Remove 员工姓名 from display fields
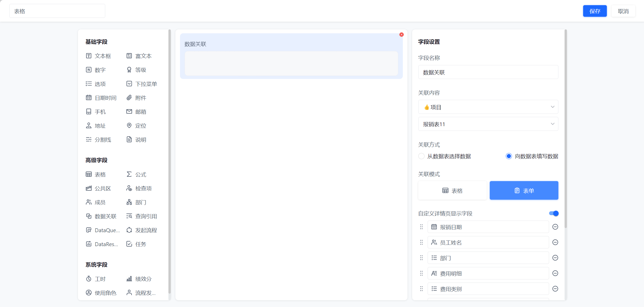 click(555, 242)
